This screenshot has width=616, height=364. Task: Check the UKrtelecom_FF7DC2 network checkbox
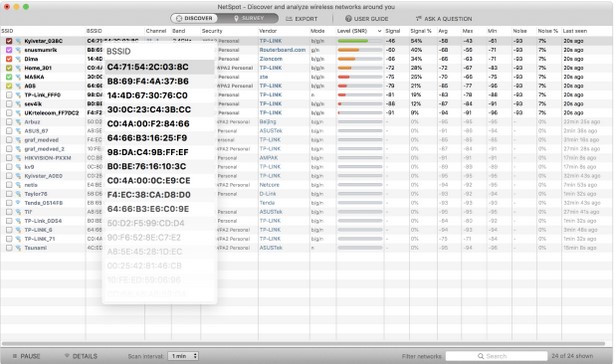point(9,113)
